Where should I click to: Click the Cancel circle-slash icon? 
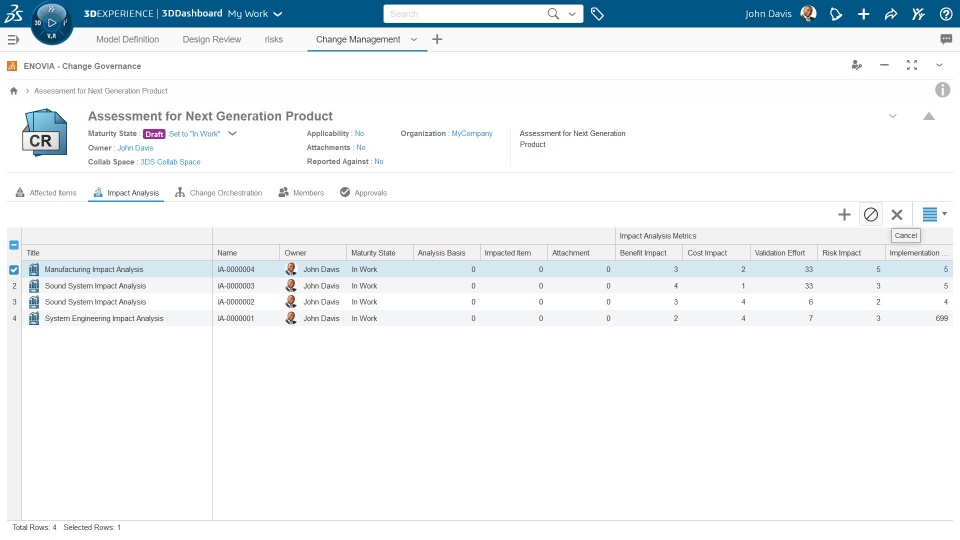(871, 214)
